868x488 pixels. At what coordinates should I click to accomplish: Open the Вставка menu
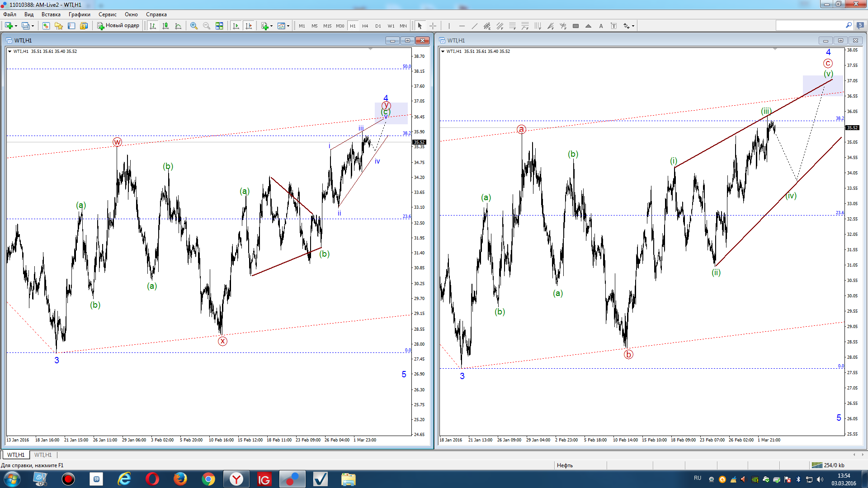(51, 14)
